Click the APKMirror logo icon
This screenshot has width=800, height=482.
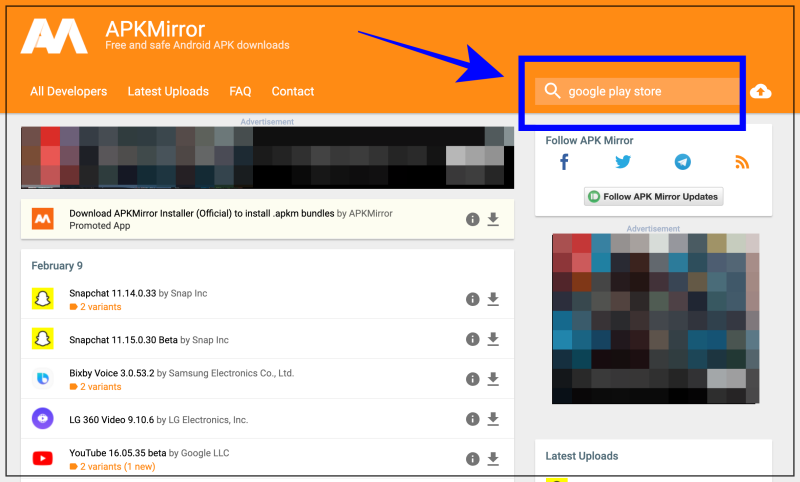pos(54,36)
